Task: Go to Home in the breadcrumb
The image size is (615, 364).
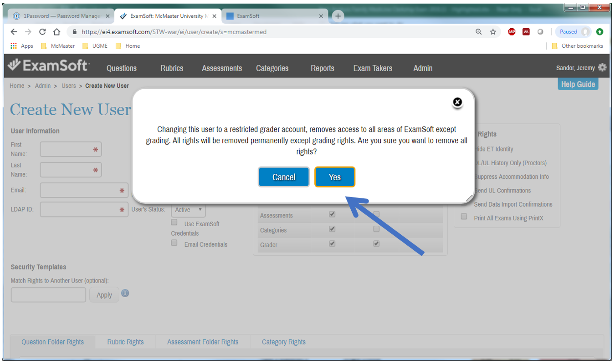Action: pyautogui.click(x=17, y=86)
